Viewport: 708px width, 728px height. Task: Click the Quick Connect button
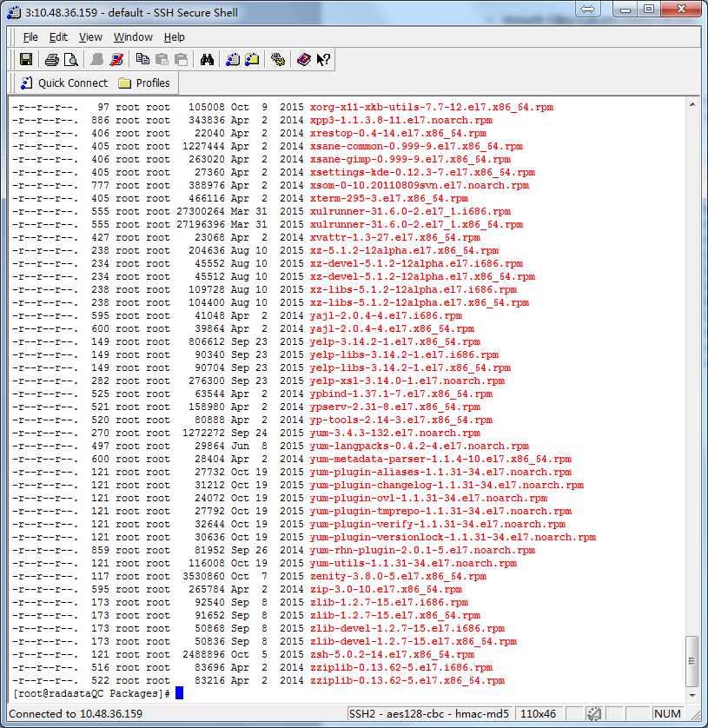(x=64, y=83)
